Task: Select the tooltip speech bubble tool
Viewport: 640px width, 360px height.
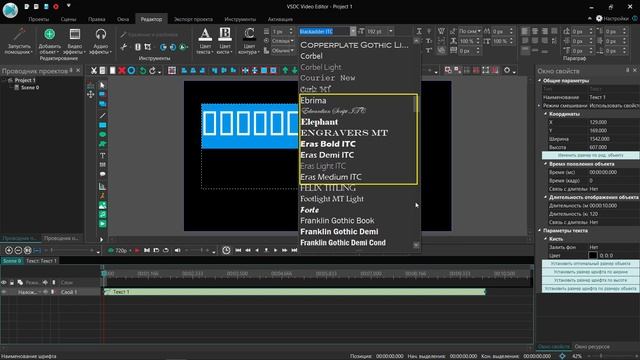Action: [x=102, y=174]
